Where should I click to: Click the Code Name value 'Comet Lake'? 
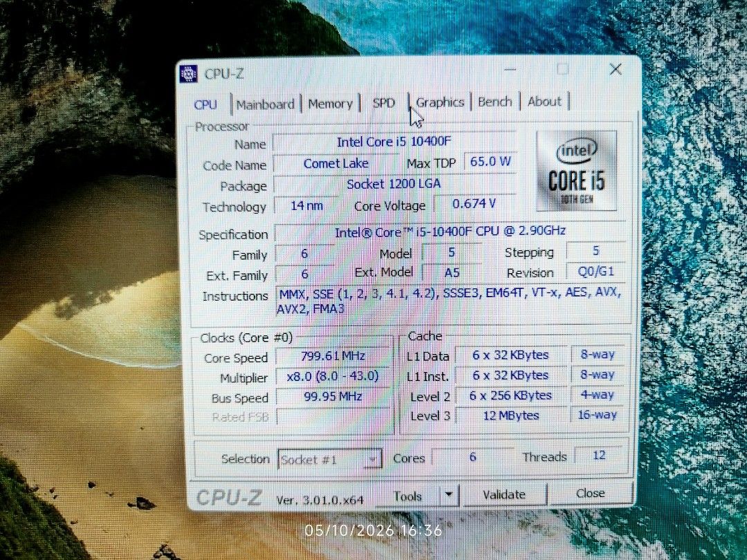pyautogui.click(x=336, y=163)
